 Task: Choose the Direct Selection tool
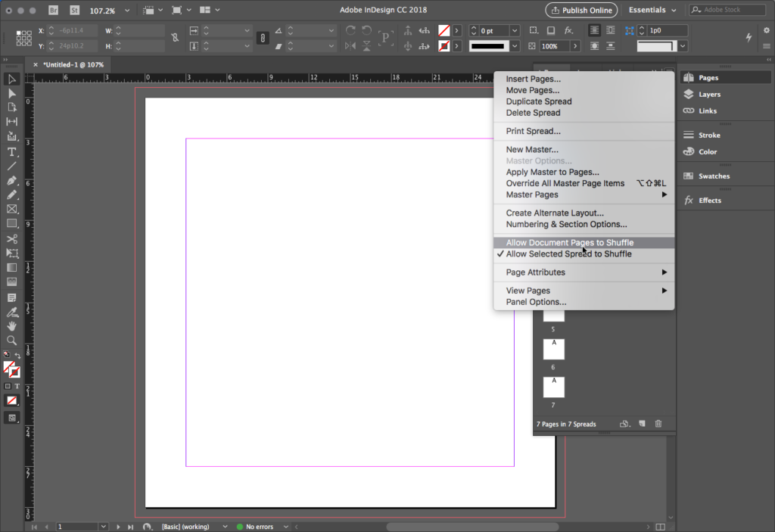tap(12, 93)
